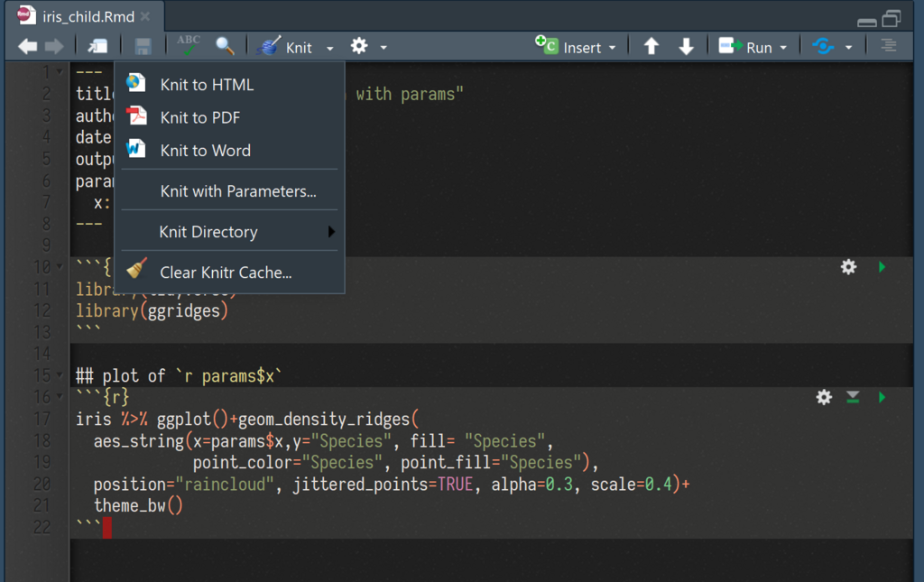This screenshot has height=582, width=924.
Task: Show the document outline icon
Action: click(889, 46)
